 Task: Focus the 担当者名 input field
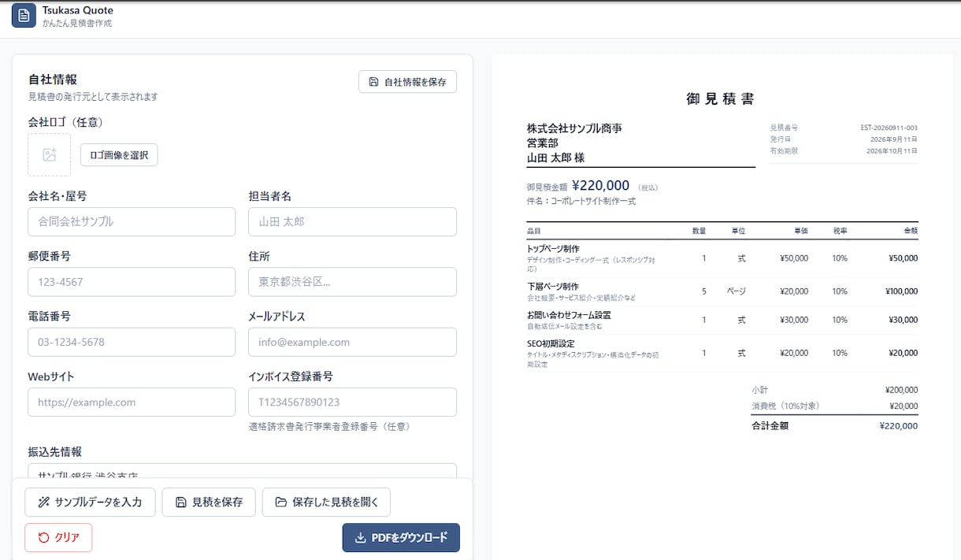tap(352, 221)
